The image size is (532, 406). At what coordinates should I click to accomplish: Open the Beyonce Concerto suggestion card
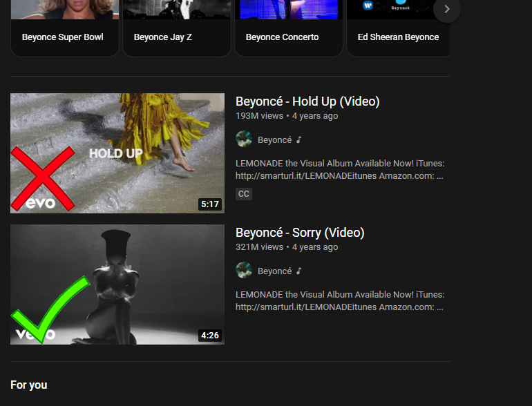(282, 37)
